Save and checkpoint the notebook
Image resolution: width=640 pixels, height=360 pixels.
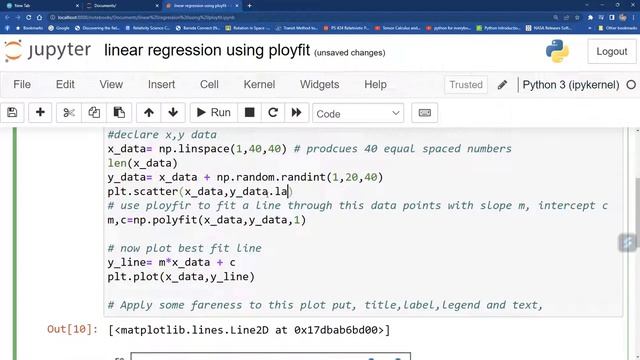[x=12, y=113]
